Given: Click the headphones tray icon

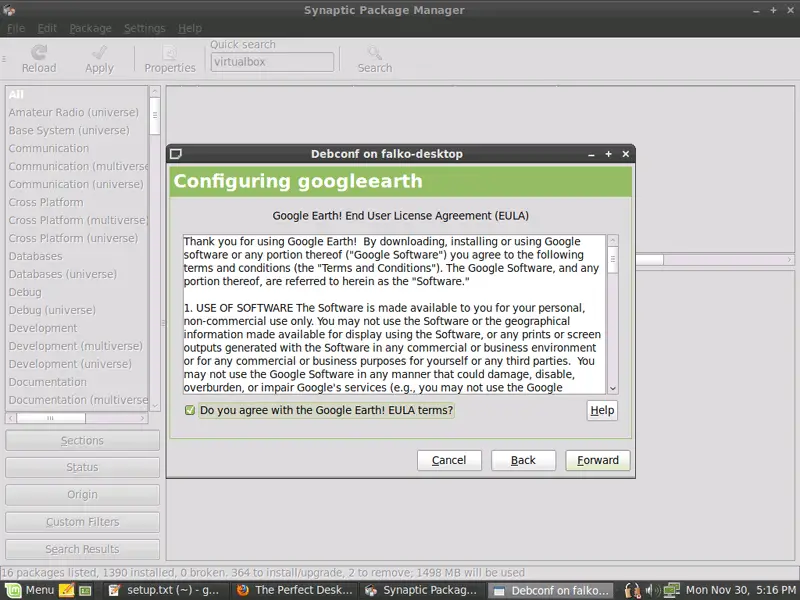Looking at the screenshot, I should [x=632, y=590].
